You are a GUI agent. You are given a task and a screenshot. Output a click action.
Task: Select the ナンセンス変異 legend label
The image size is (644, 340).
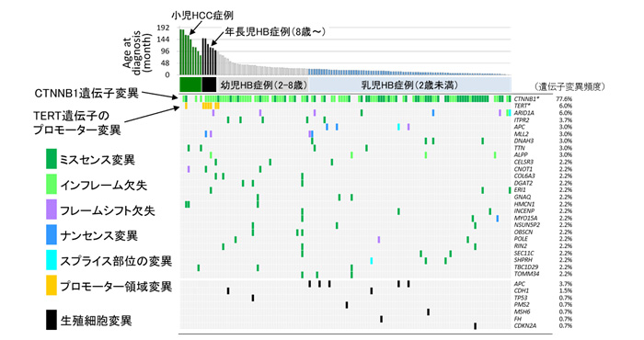click(x=98, y=236)
